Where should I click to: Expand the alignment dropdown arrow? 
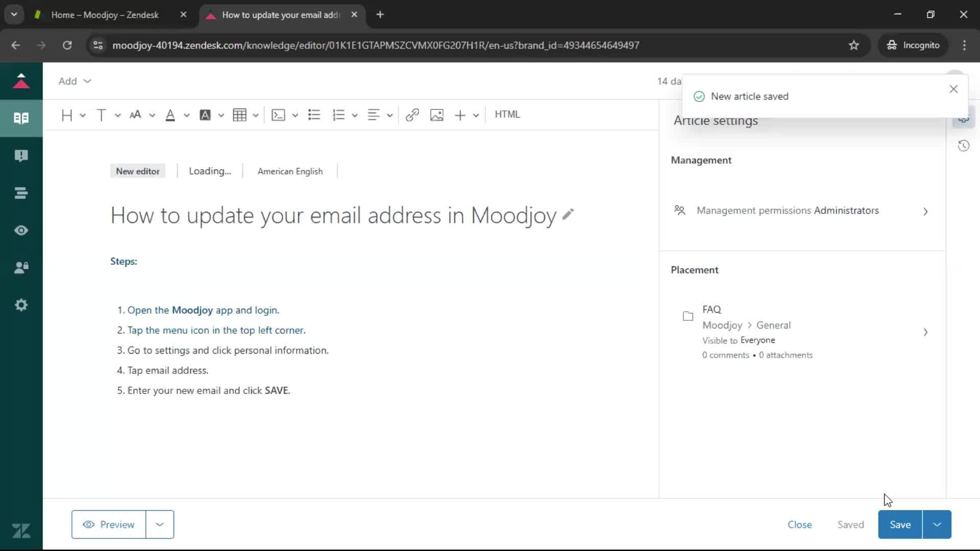click(x=389, y=115)
